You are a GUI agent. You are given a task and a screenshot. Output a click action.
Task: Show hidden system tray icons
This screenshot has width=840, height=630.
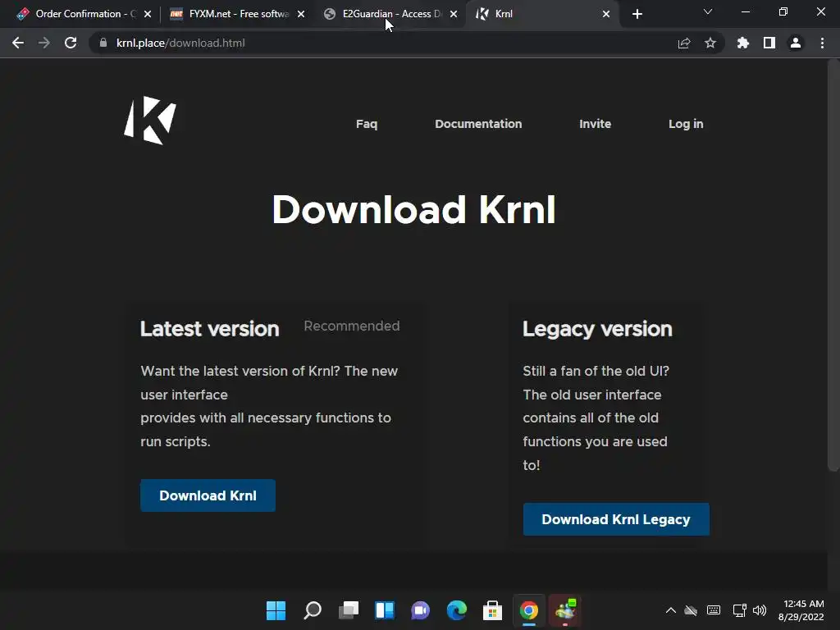click(671, 610)
